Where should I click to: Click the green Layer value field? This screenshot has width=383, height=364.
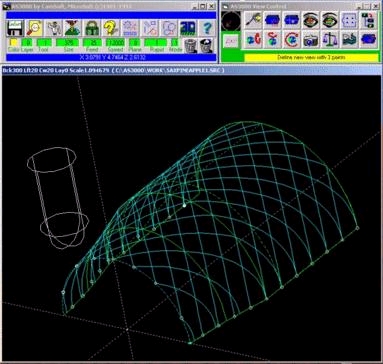(28, 43)
